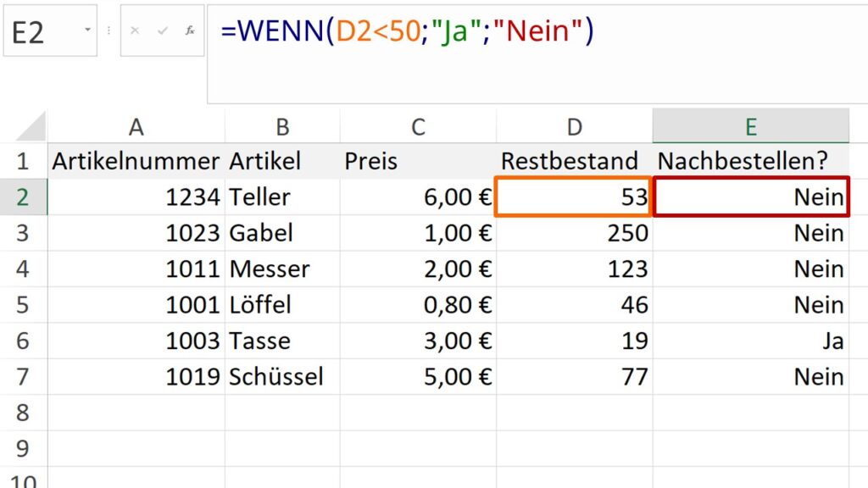
Task: Click the Nachbestellen? header cell
Action: point(750,161)
